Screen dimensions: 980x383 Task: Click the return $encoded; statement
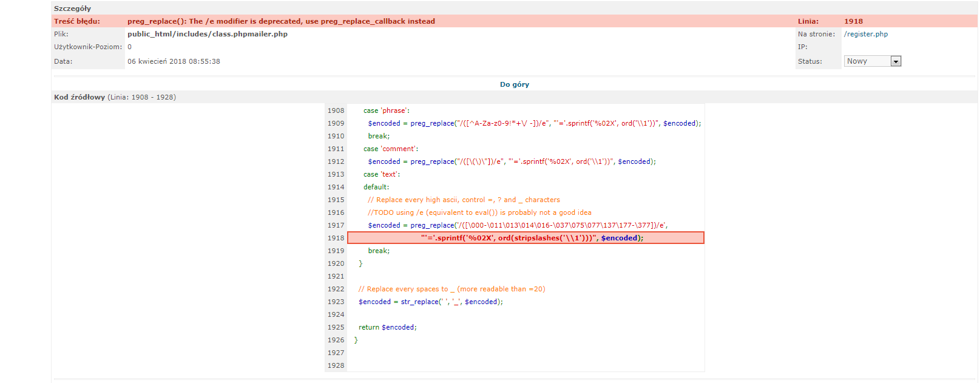[x=387, y=327]
